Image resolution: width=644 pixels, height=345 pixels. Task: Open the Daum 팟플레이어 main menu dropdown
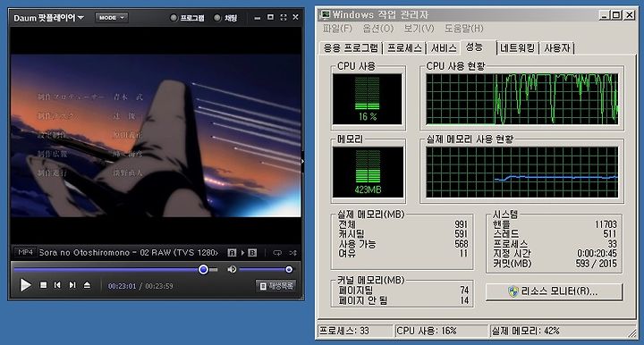[48, 18]
